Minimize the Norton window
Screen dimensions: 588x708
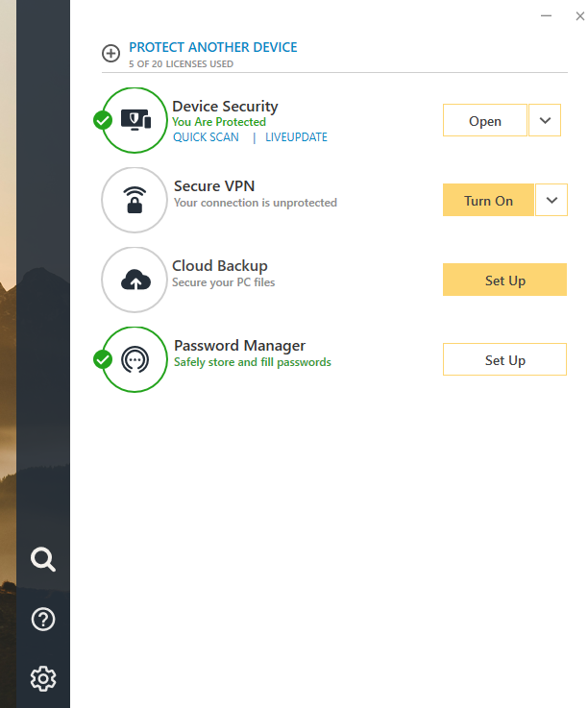pos(546,16)
